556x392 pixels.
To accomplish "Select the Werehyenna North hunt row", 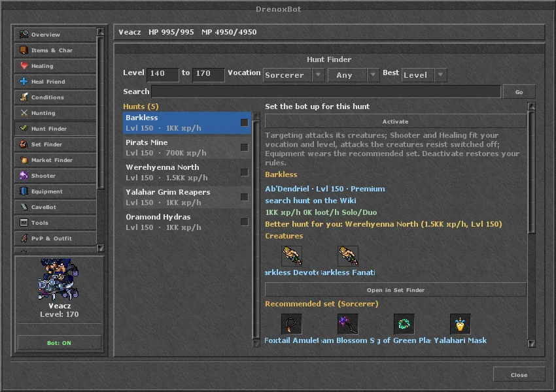I will coord(187,172).
